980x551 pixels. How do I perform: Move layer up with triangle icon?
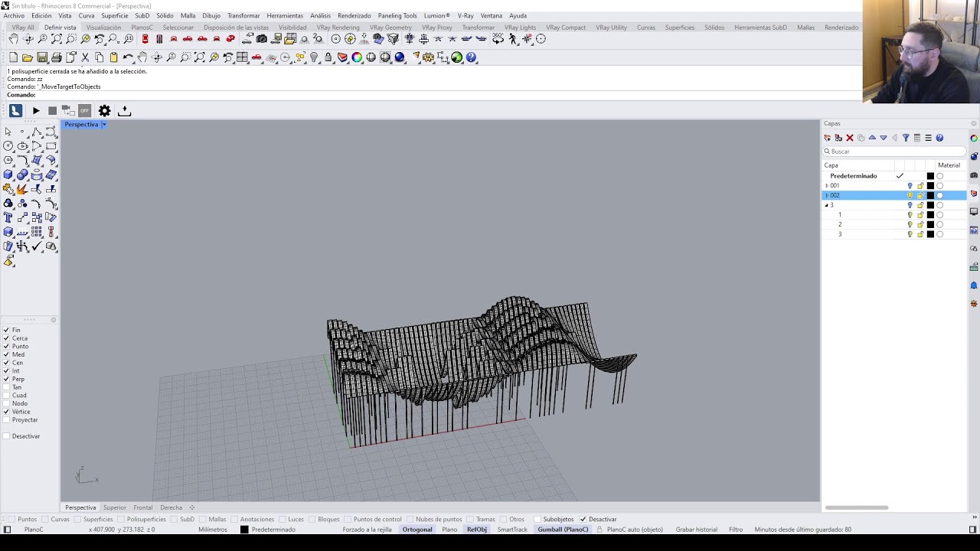(872, 138)
